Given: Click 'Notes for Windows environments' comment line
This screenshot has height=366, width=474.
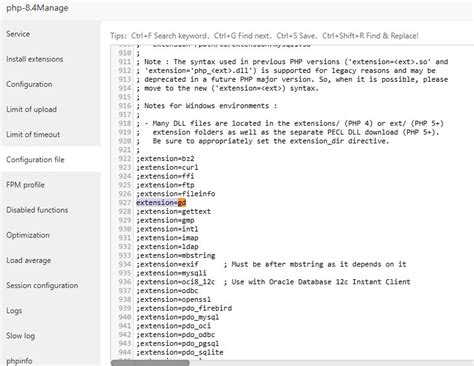Looking at the screenshot, I should coord(207,106).
